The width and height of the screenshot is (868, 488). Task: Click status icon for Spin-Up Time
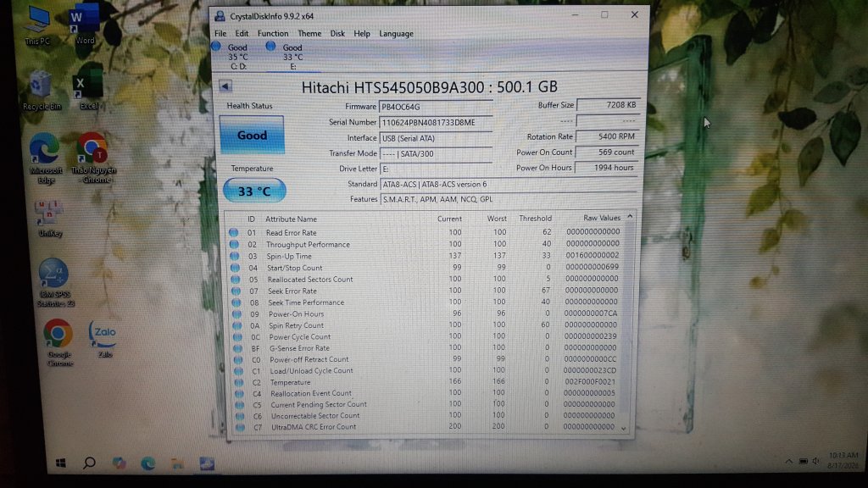pyautogui.click(x=235, y=256)
